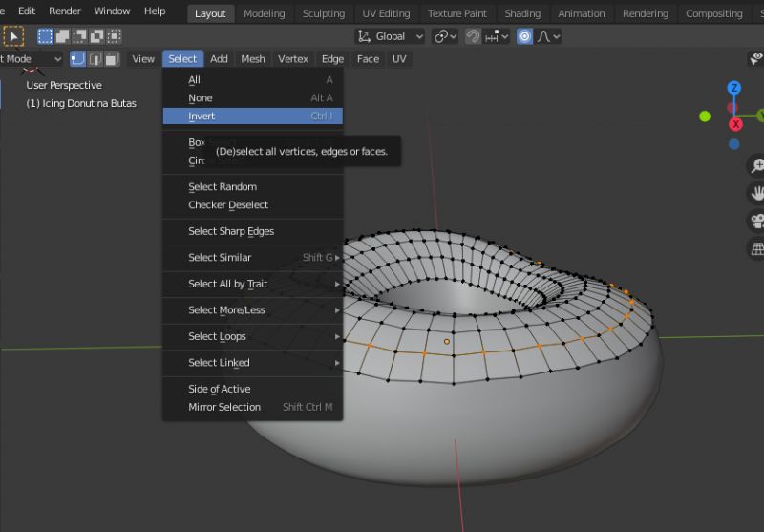
Task: Toggle snapping magnet icon
Action: (x=473, y=36)
